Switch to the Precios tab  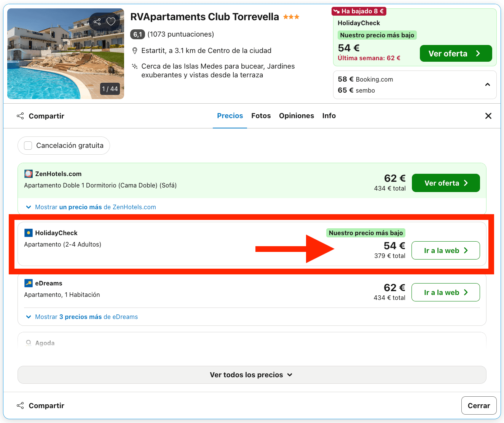[230, 116]
